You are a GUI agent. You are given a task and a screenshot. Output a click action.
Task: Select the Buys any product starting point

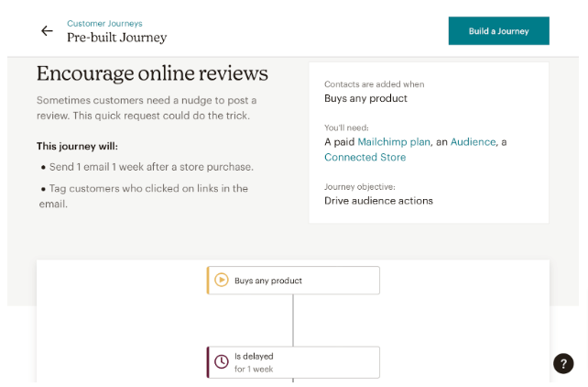[x=293, y=281]
